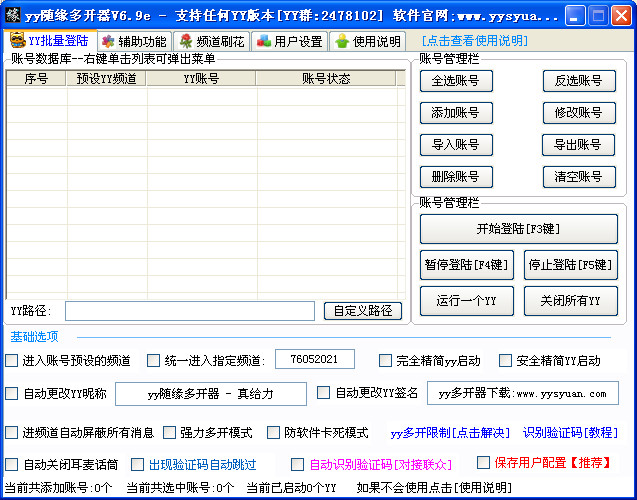Toggle 进频道自动屏蔽所有消息 checkbox
This screenshot has width=637, height=500.
point(12,433)
